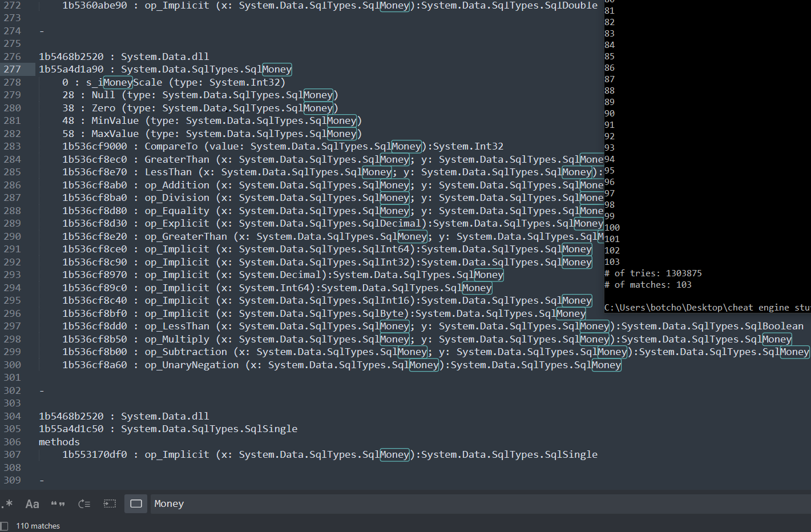The width and height of the screenshot is (811, 532).
Task: Click System.Data.dll on line 304
Action: pyautogui.click(x=165, y=416)
